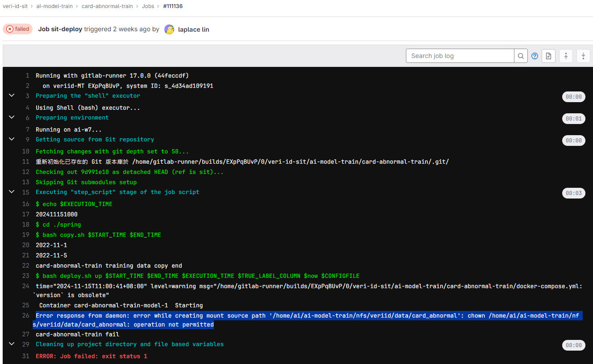The image size is (593, 364).
Task: Collapse the Preparing environment section
Action: pyautogui.click(x=12, y=117)
